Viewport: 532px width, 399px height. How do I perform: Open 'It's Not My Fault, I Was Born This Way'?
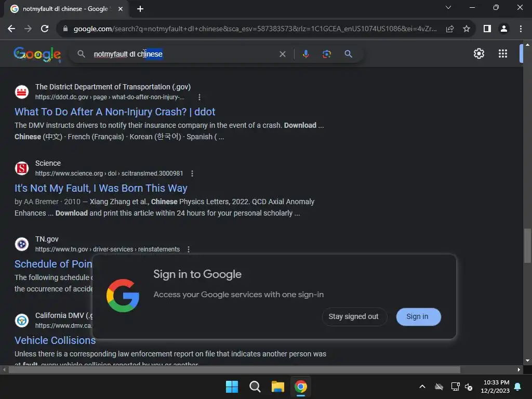[101, 188]
